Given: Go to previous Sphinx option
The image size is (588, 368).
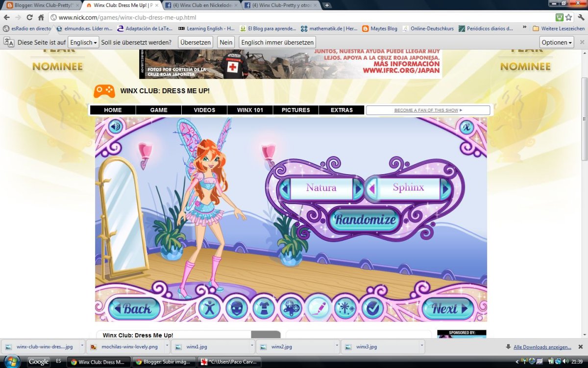Looking at the screenshot, I should 371,188.
